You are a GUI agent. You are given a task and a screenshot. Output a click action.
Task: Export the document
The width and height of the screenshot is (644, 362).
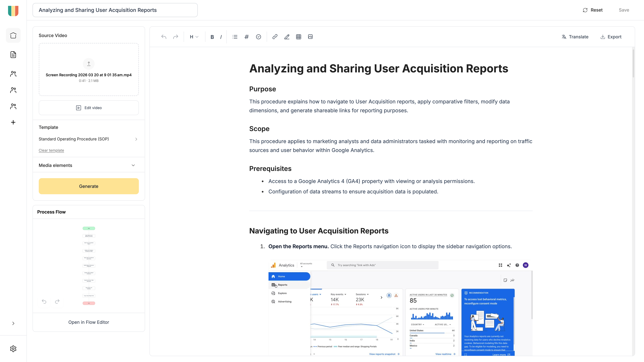[x=611, y=37]
